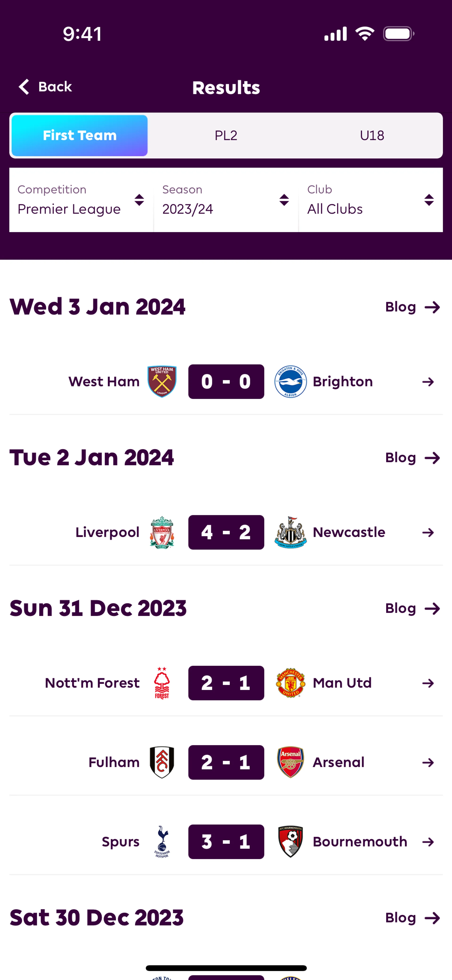The image size is (452, 980).
Task: Tap the Man Utd club crest
Action: [x=290, y=683]
